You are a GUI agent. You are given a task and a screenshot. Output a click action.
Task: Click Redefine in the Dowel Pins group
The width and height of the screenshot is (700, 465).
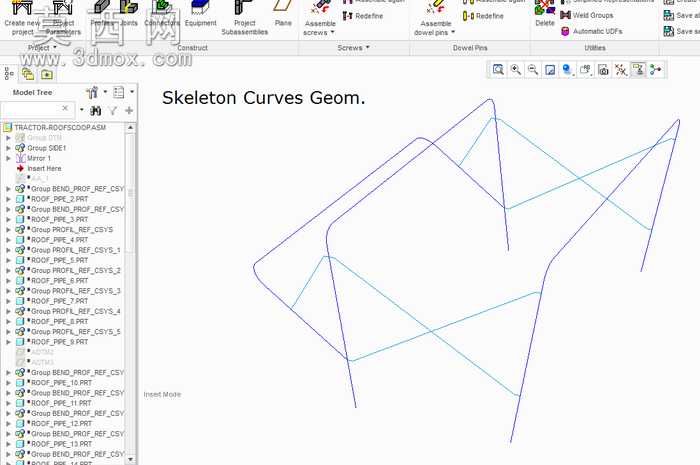483,16
